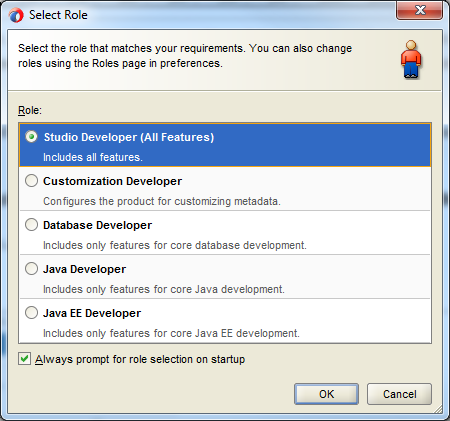Confirm the role with the OK button
Image resolution: width=450 pixels, height=421 pixels.
click(326, 394)
